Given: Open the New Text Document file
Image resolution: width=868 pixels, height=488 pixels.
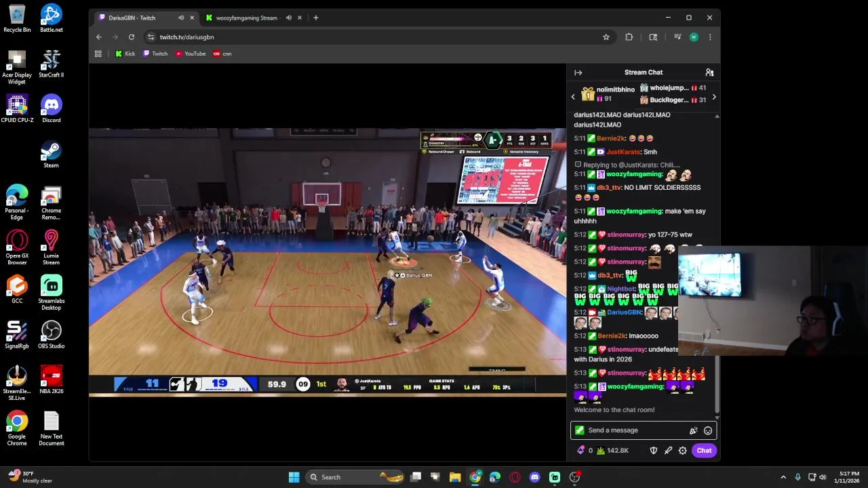Looking at the screenshot, I should tap(52, 429).
